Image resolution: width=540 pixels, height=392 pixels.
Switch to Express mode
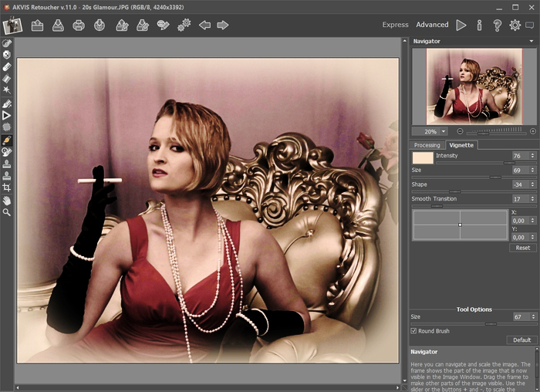[x=395, y=25]
